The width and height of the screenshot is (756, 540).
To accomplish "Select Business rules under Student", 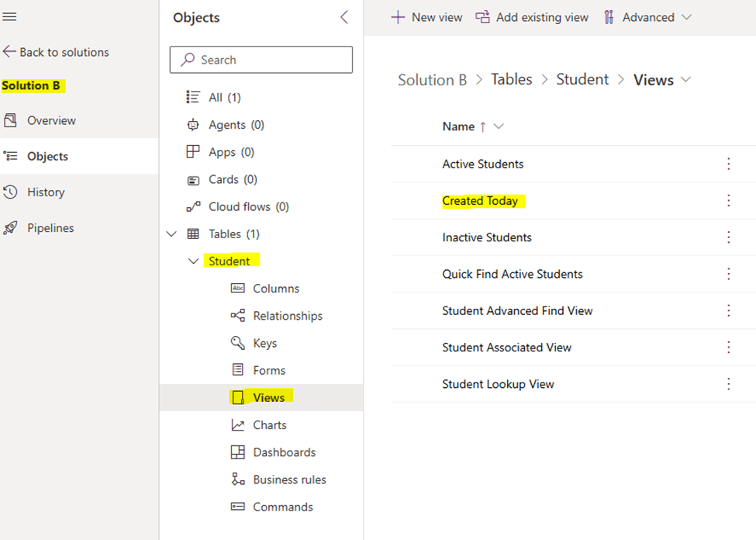I will (x=288, y=479).
